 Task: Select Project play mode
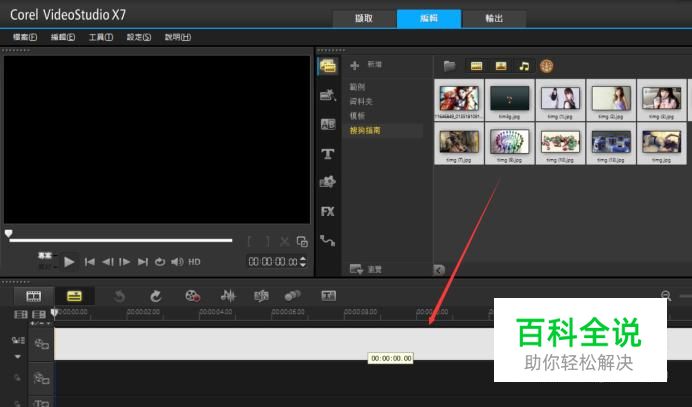click(x=45, y=256)
